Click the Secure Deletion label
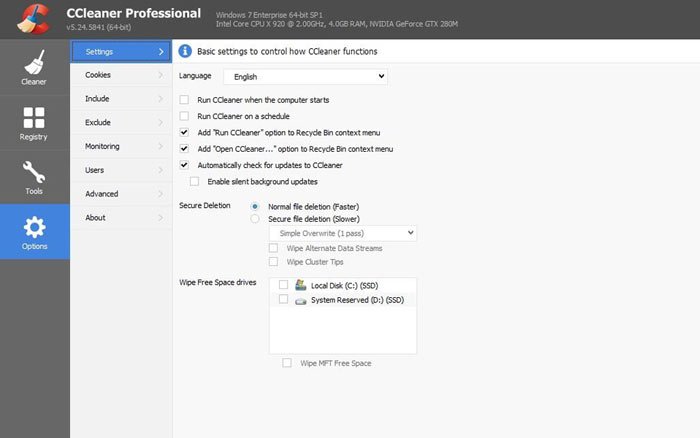The height and width of the screenshot is (438, 700). (x=205, y=205)
